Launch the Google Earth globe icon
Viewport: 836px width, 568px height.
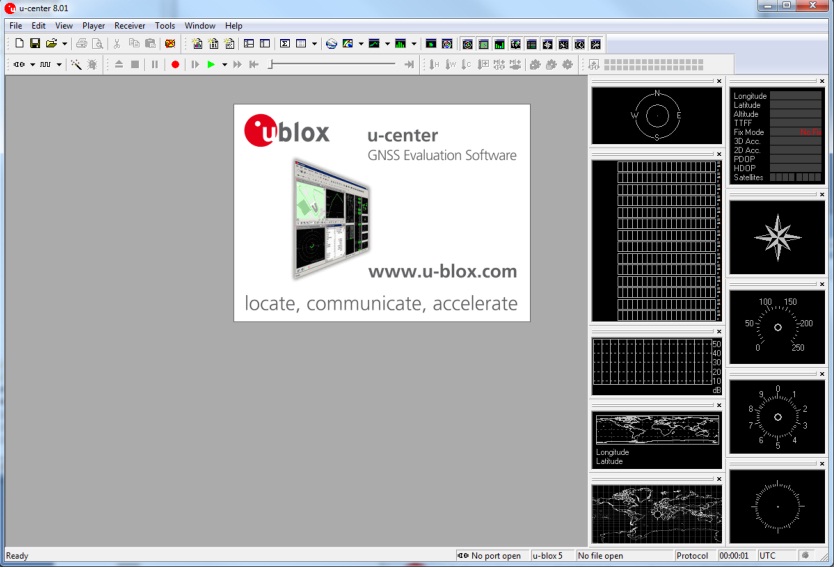click(331, 44)
